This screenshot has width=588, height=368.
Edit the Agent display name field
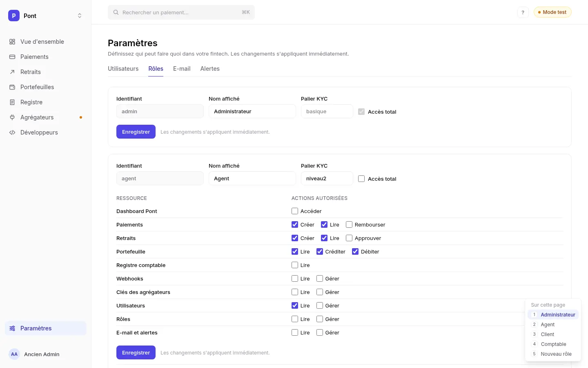tap(252, 178)
